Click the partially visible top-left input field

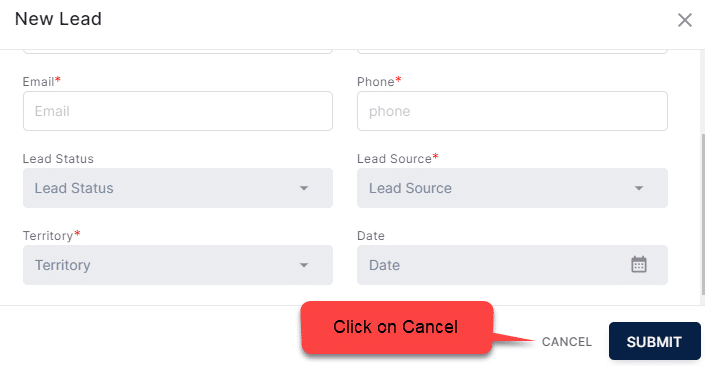click(178, 51)
